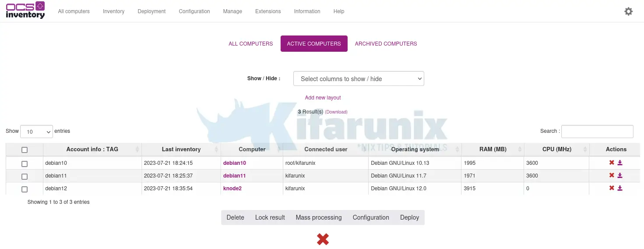644x249 pixels.
Task: Click the OCS Inventory logo
Action: pos(25,11)
